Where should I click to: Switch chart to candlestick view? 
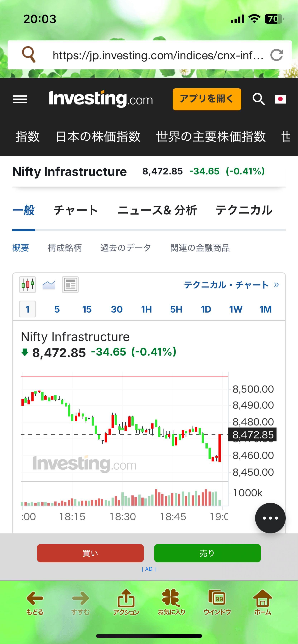(x=28, y=284)
